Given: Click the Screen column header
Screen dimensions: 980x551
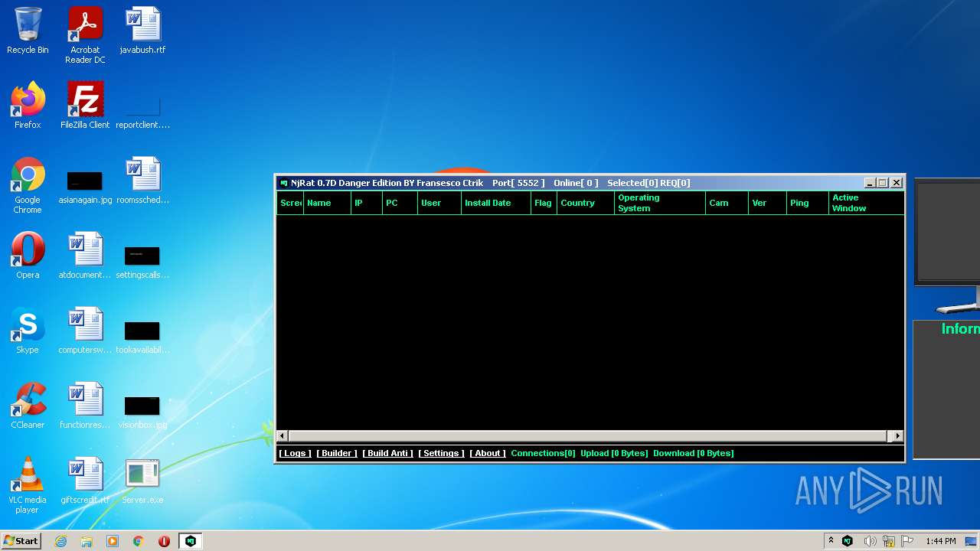Looking at the screenshot, I should click(290, 203).
